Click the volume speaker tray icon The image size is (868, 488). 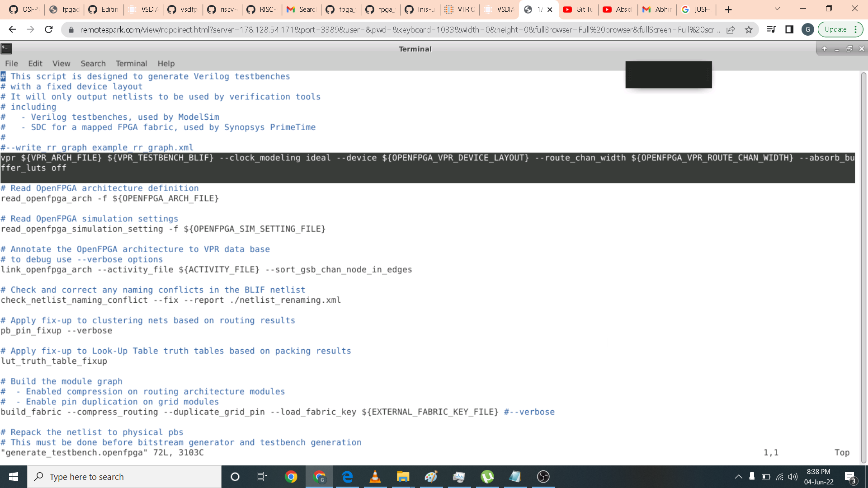point(793,477)
